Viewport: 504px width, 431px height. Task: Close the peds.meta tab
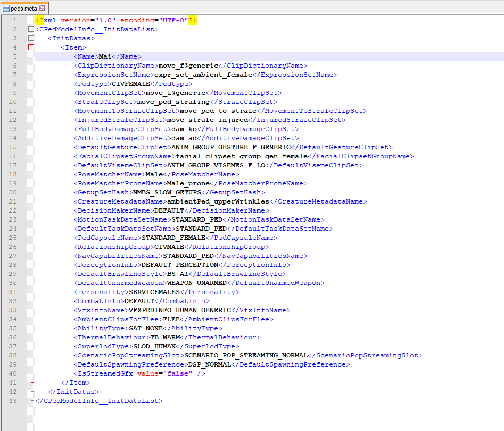43,9
